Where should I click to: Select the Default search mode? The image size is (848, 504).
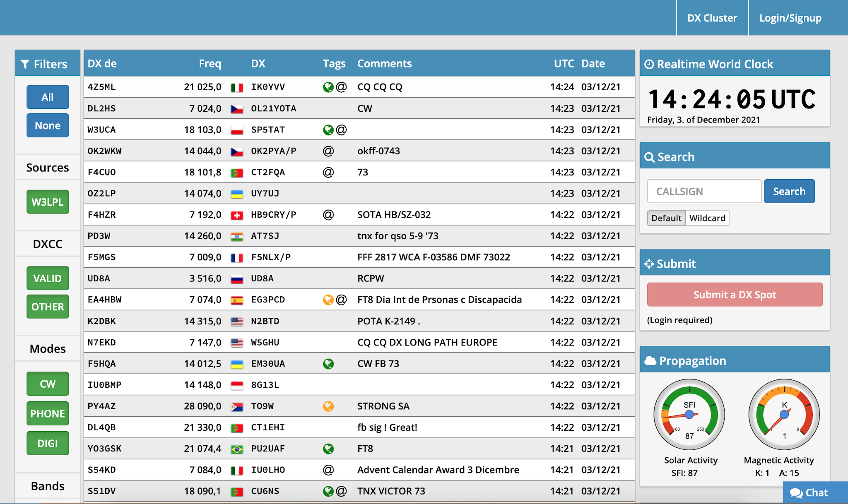coord(666,218)
